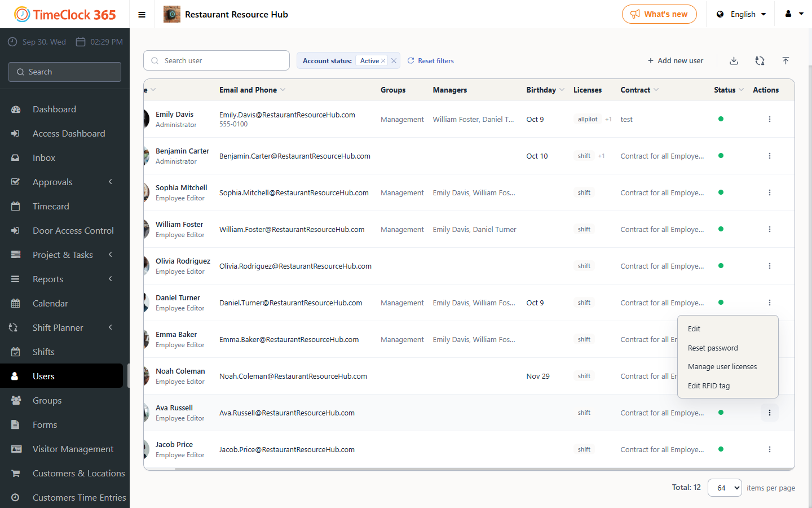Click the TimeClock 365 logo

65,15
